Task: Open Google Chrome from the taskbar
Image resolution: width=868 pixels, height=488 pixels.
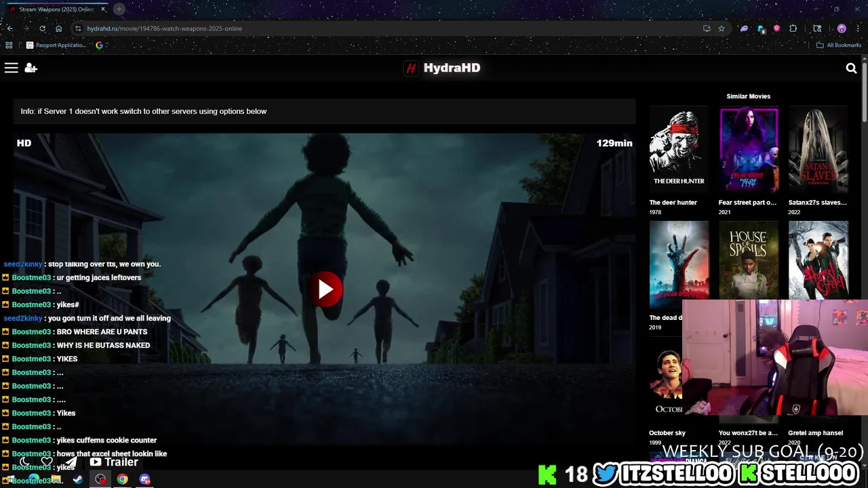Action: click(122, 479)
